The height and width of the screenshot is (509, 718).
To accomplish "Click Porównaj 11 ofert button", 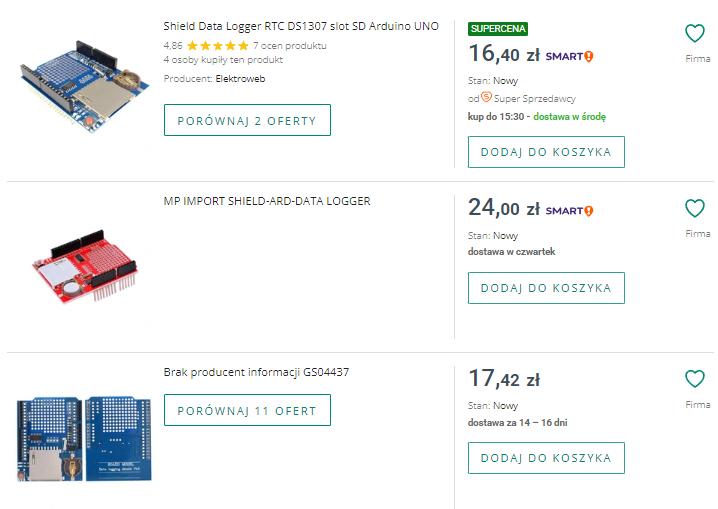I will tap(247, 410).
